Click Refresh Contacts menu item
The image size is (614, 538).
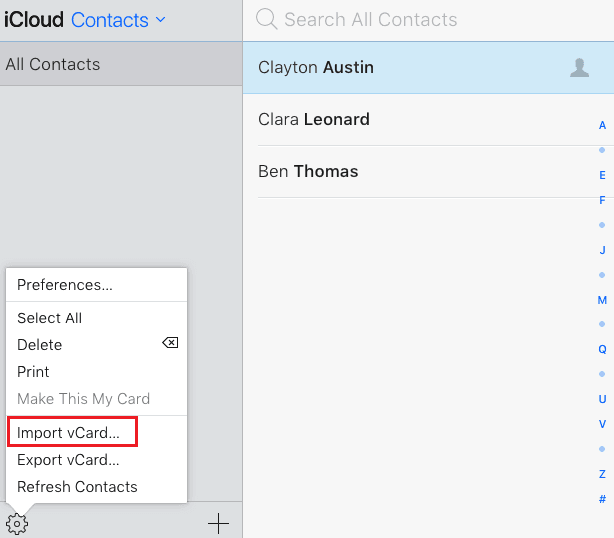click(x=77, y=487)
